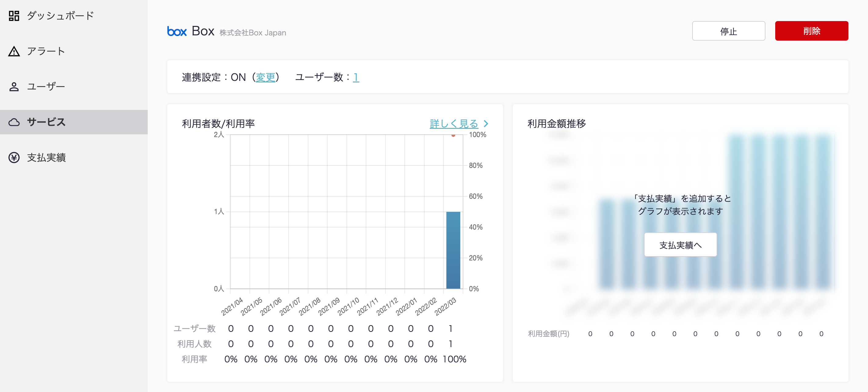Click the cloud service icon
Viewport: 868px width, 392px height.
[x=14, y=122]
